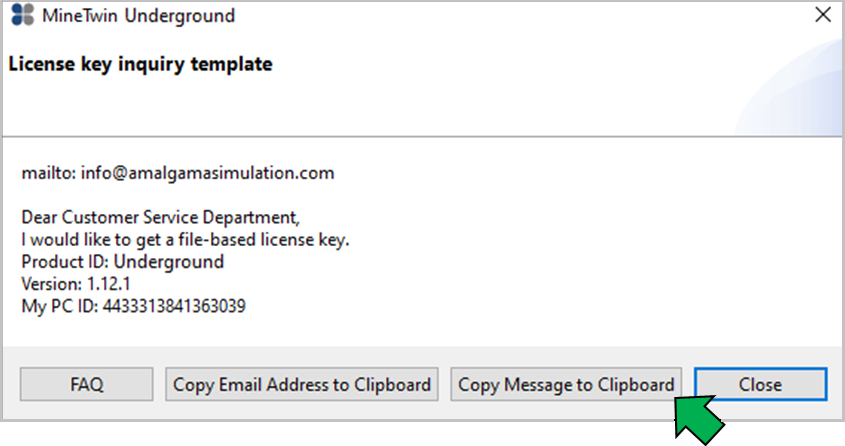Screen dimensions: 845x446
Task: Click the MineTwin app icon in title bar
Action: pyautogui.click(x=23, y=15)
